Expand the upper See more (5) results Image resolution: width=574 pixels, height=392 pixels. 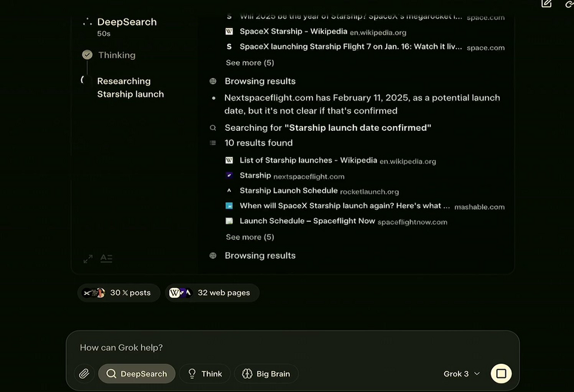click(250, 63)
